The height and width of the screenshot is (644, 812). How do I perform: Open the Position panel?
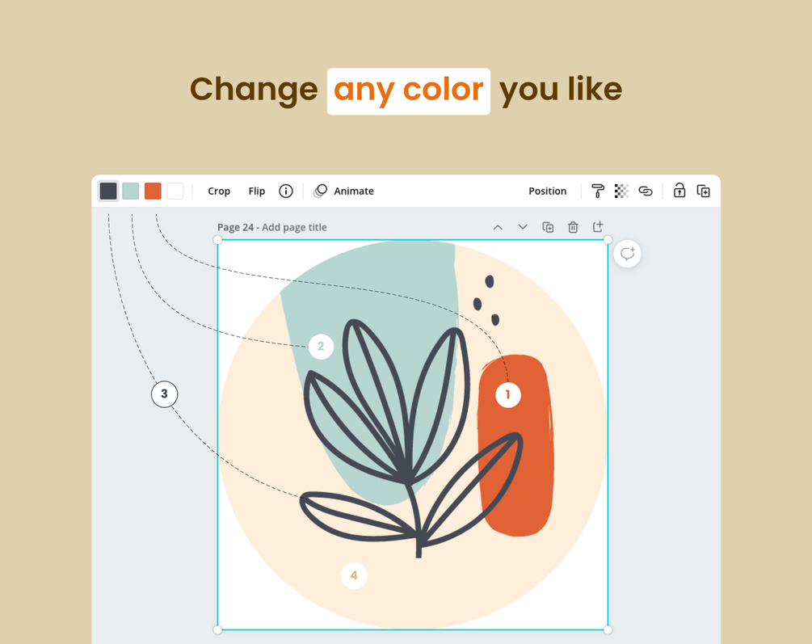[x=547, y=192]
